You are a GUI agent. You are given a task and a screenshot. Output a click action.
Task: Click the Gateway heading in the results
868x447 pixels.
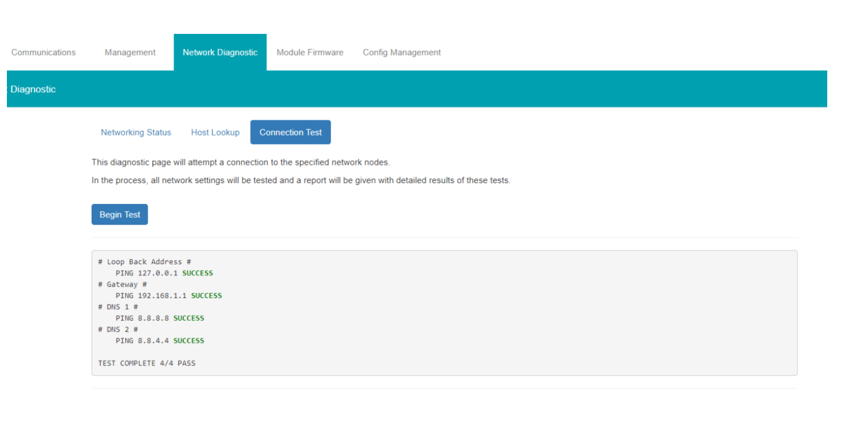click(x=122, y=284)
